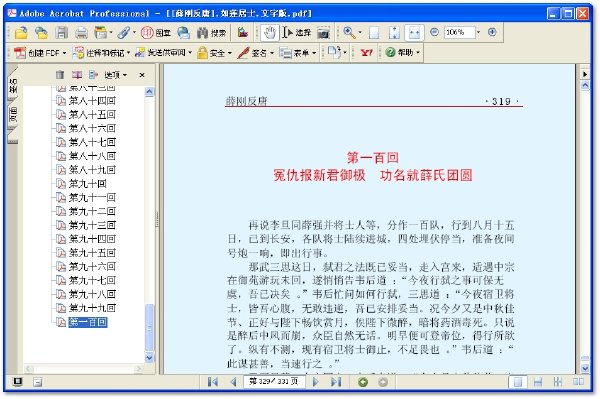This screenshot has height=399, width=600.
Task: Open the document pane arrow menu
Action: (x=585, y=74)
